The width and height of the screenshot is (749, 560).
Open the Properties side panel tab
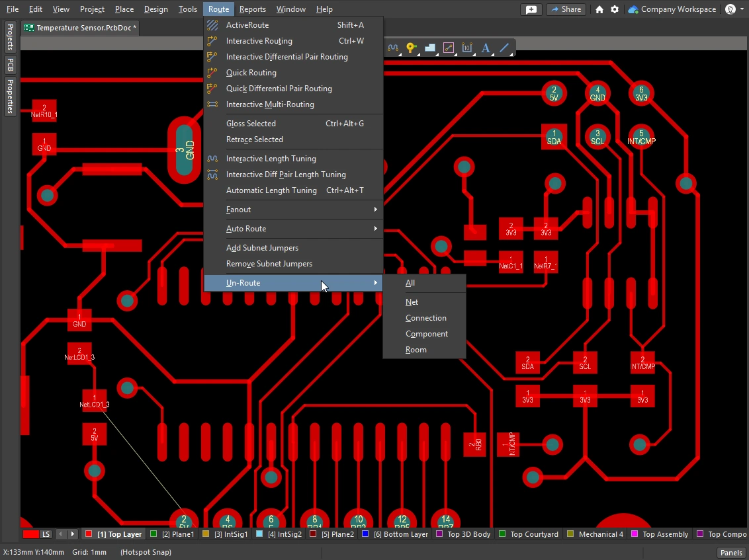pyautogui.click(x=10, y=96)
